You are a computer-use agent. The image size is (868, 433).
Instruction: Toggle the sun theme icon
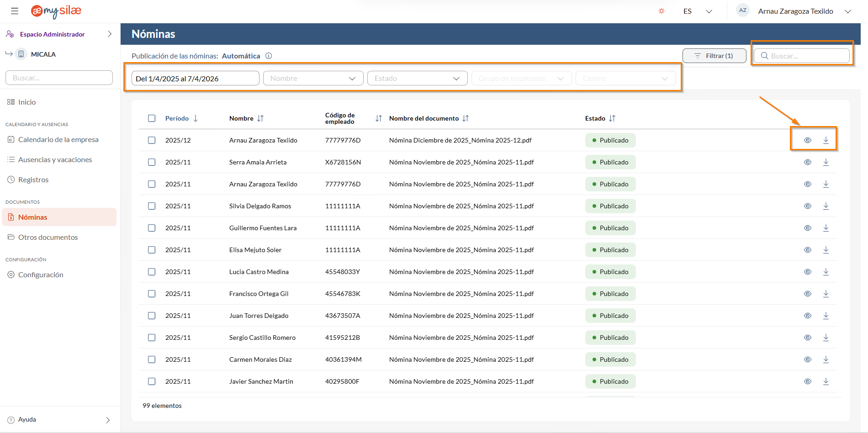tap(661, 11)
